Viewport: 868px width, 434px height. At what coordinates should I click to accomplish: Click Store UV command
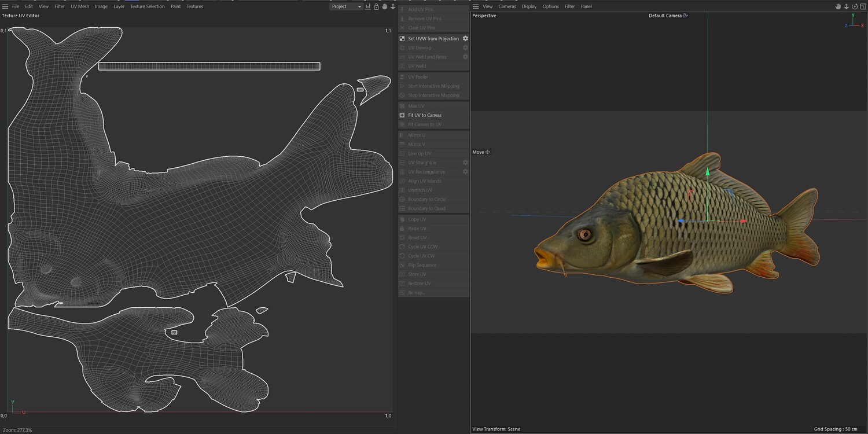[x=434, y=274]
